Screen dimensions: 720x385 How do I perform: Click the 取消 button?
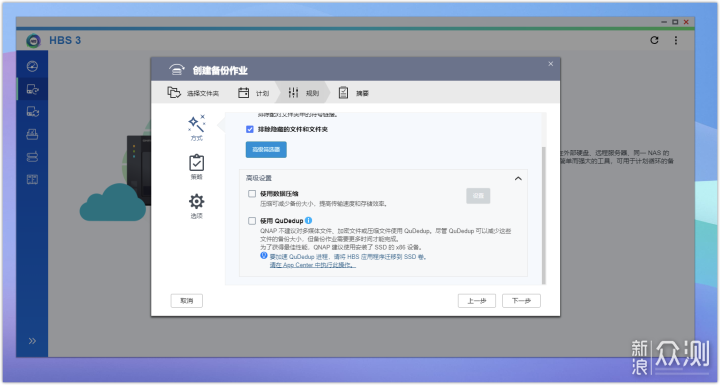[186, 301]
